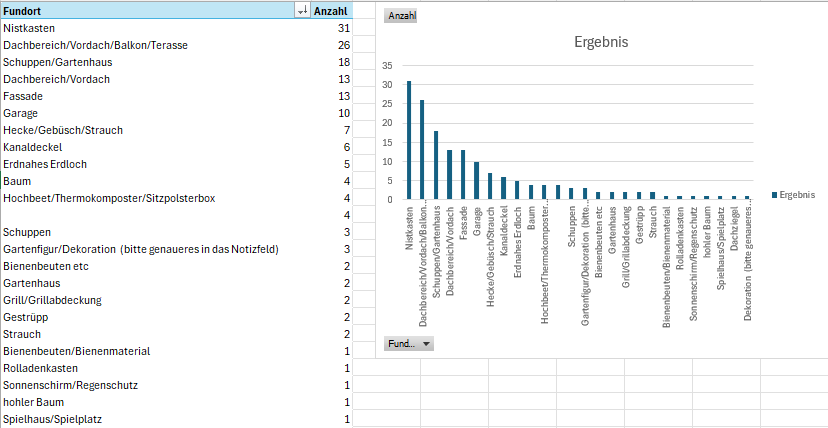This screenshot has width=828, height=428.
Task: Click the Anzahl column header
Action: (x=332, y=11)
